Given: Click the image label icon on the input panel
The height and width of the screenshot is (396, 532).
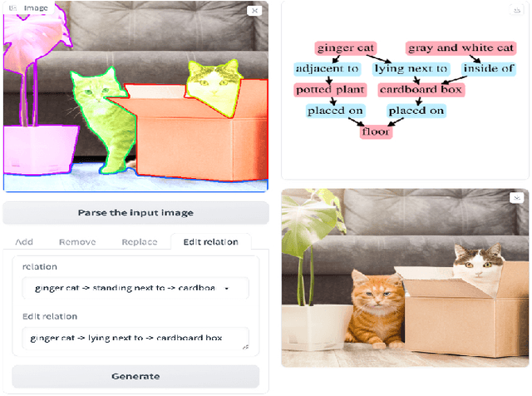Looking at the screenshot, I should pos(12,7).
